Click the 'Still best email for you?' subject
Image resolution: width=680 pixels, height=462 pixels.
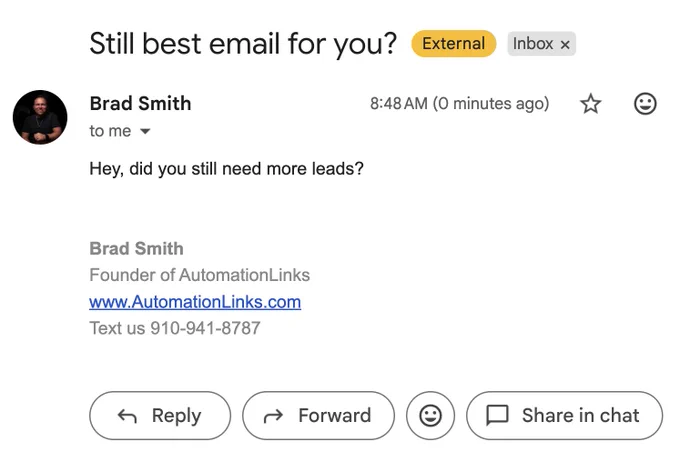tap(243, 43)
